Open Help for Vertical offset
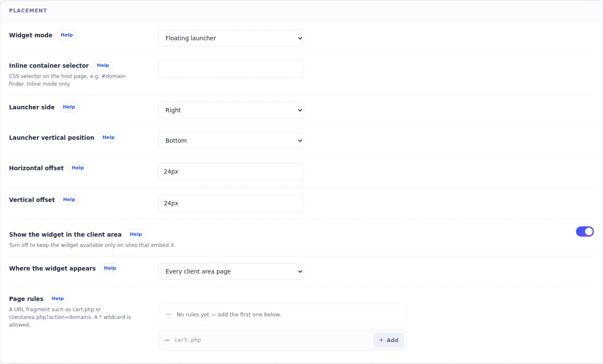Screen dimensions: 603x364 (69, 200)
